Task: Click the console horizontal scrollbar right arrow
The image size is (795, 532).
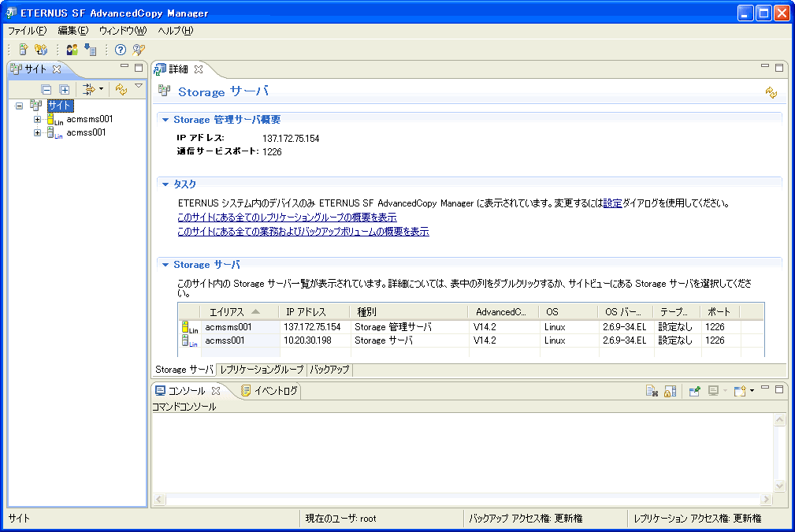Action: (766, 500)
